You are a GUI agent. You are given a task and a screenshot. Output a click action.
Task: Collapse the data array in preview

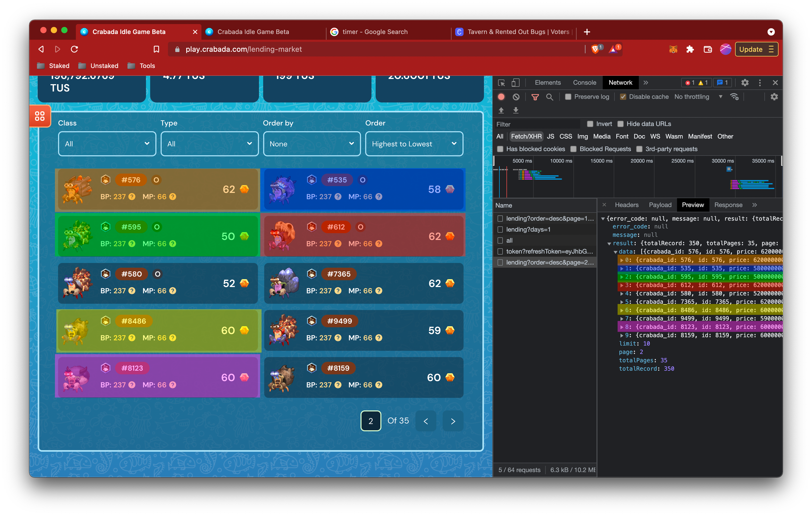(x=615, y=252)
